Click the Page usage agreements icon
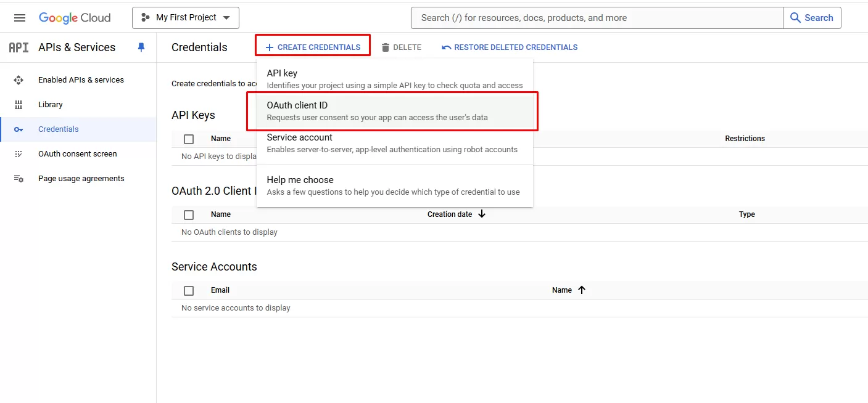The image size is (868, 403). pyautogui.click(x=19, y=179)
